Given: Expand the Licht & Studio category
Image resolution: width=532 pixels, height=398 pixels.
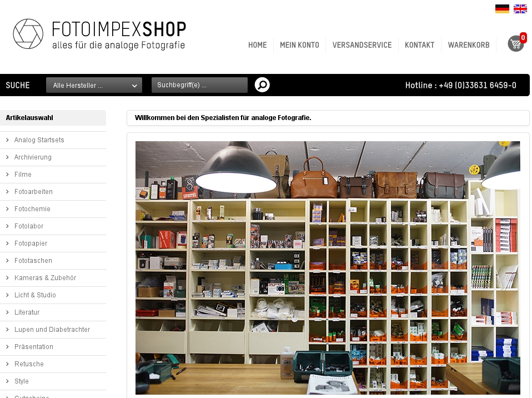Looking at the screenshot, I should coord(35,295).
